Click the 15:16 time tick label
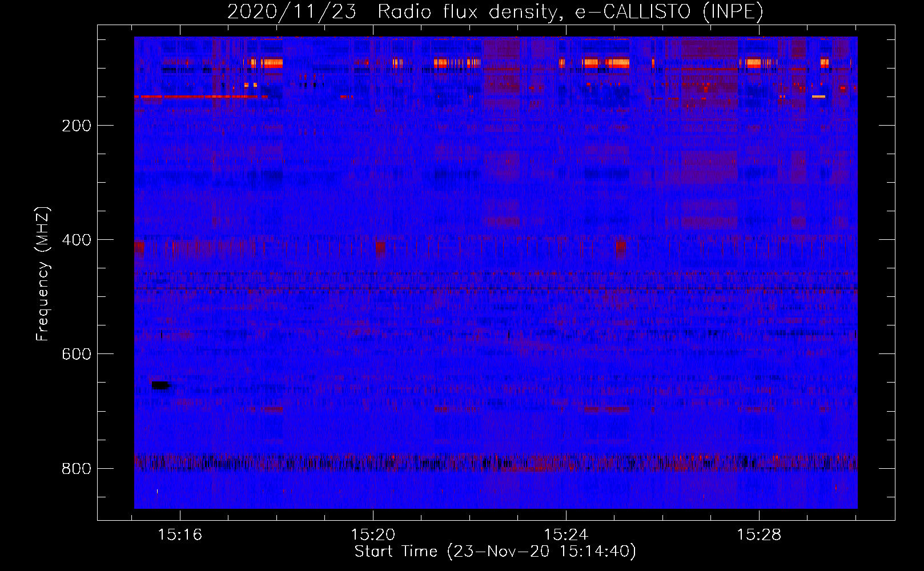 [x=180, y=535]
